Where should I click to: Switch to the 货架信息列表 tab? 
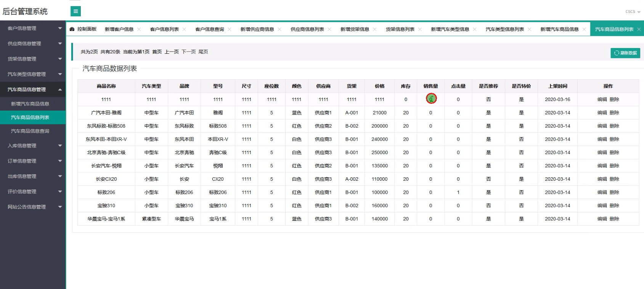click(x=400, y=29)
